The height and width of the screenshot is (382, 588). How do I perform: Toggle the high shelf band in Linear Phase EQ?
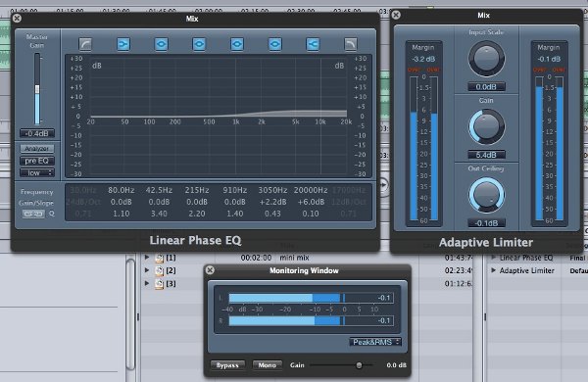tap(313, 44)
